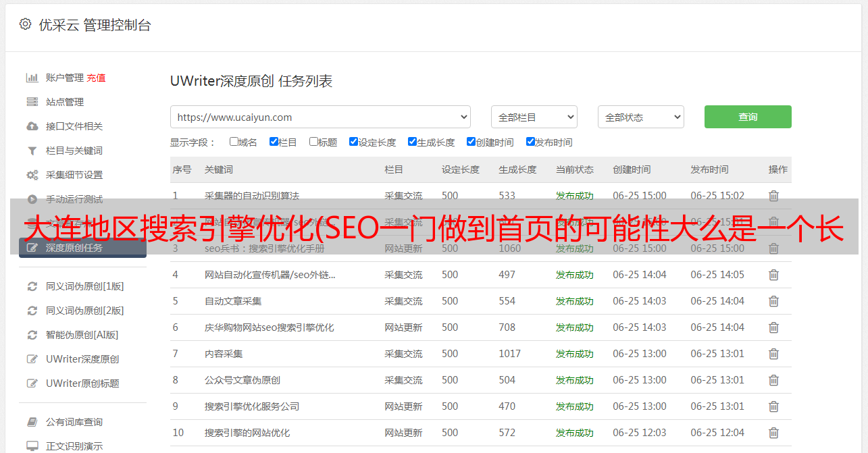Click the bar chart icon for 账户管理
This screenshot has width=868, height=453.
[32, 78]
